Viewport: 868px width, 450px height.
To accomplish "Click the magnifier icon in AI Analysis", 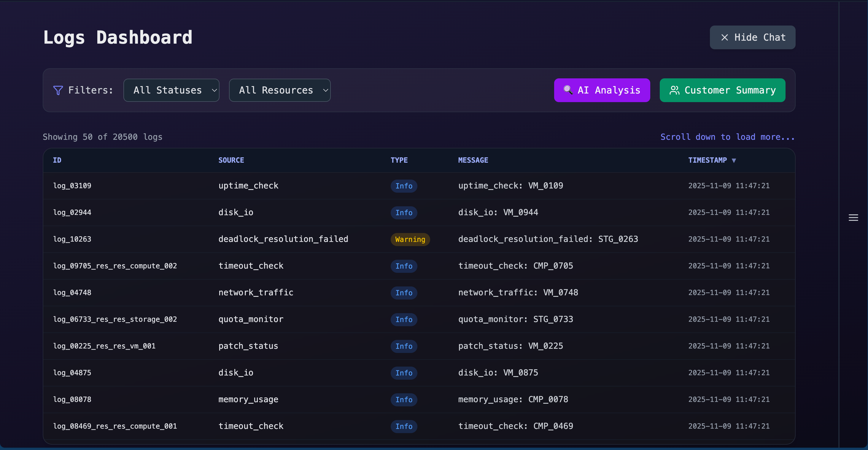I will [568, 90].
